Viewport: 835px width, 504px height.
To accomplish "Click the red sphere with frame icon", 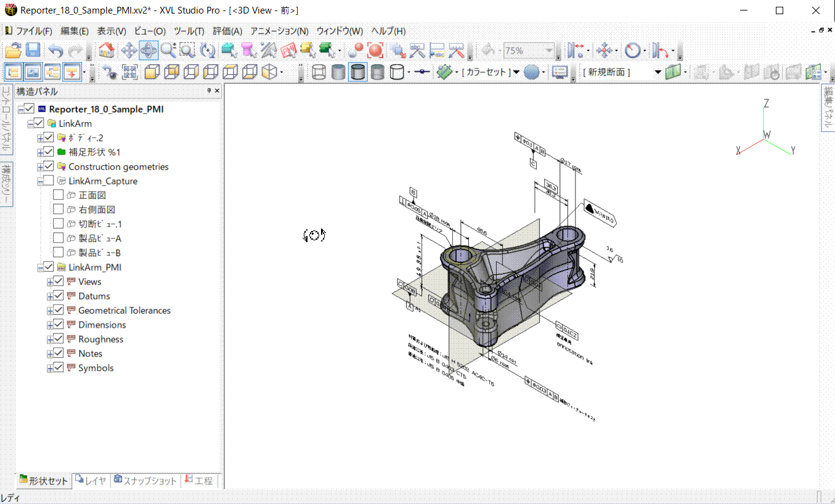I will coord(375,51).
